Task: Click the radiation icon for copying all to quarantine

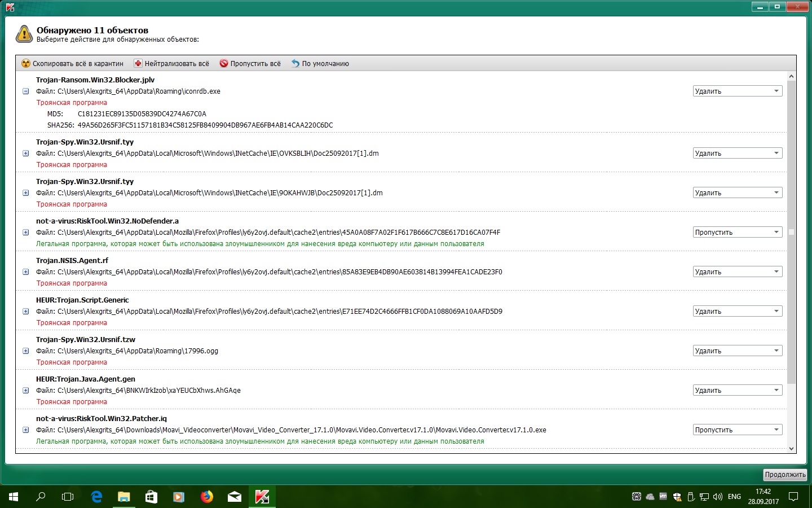Action: pyautogui.click(x=26, y=63)
